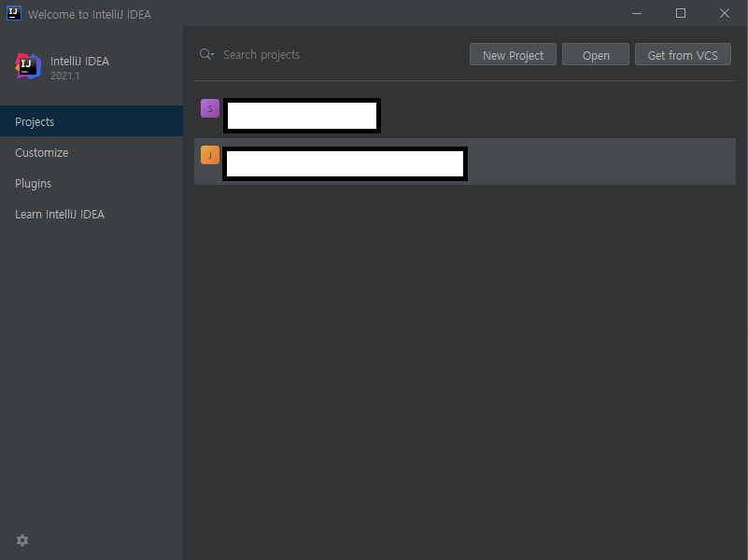Click the Open button
The height and width of the screenshot is (560, 748).
coord(596,55)
